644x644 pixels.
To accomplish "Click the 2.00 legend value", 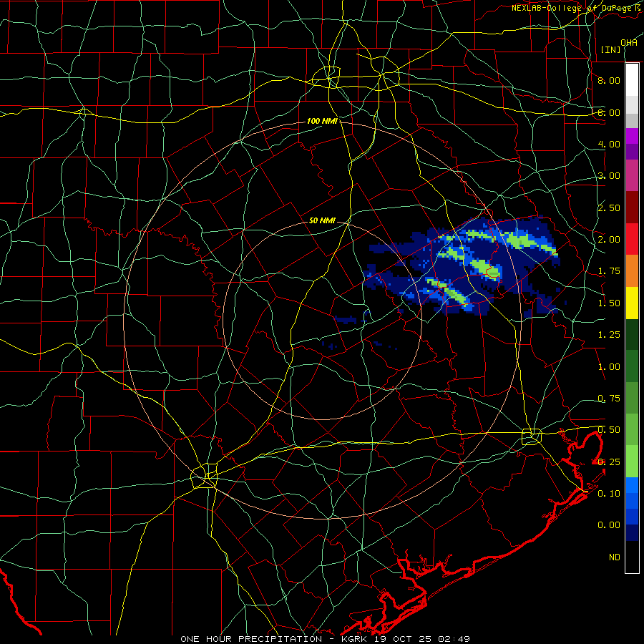I will point(609,240).
